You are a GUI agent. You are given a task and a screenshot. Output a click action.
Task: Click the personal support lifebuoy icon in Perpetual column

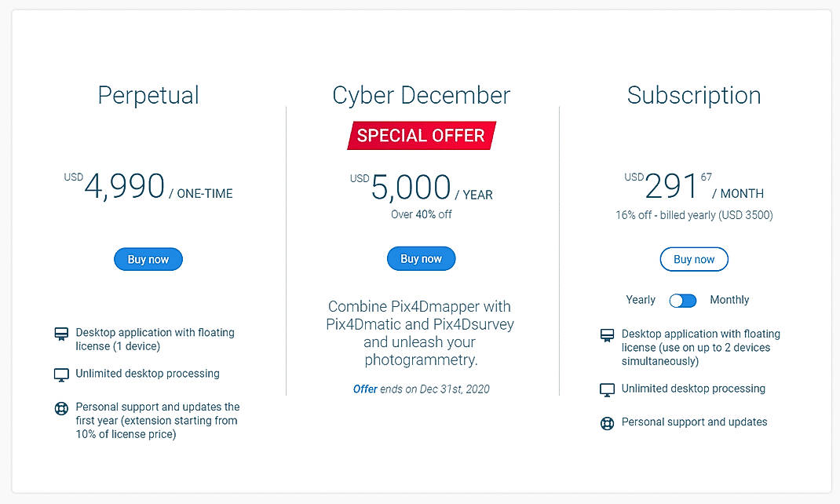[x=61, y=408]
